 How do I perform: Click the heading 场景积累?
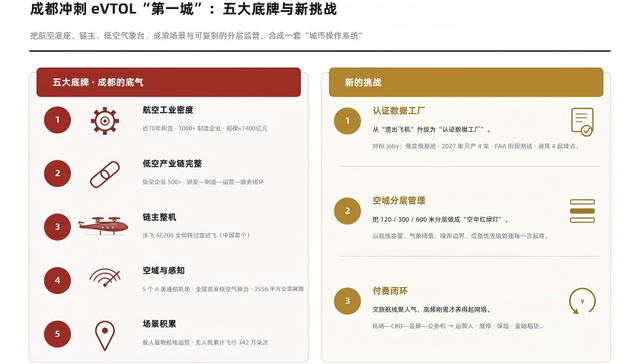point(159,324)
